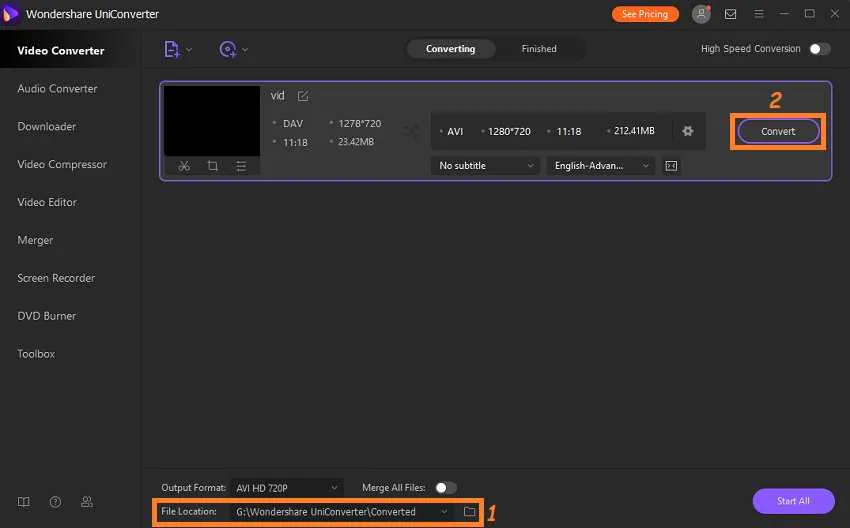Open Screen Recorder in sidebar

(x=56, y=278)
